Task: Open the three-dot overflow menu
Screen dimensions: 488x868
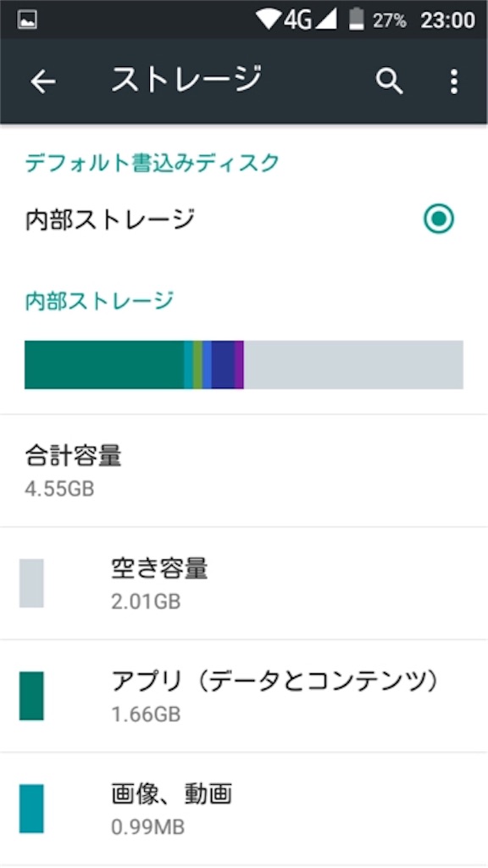Action: point(454,82)
